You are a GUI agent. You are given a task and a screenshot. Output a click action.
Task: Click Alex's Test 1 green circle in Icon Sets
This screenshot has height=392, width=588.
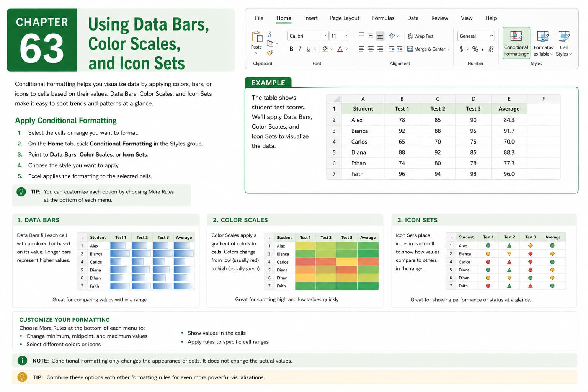[x=488, y=246]
